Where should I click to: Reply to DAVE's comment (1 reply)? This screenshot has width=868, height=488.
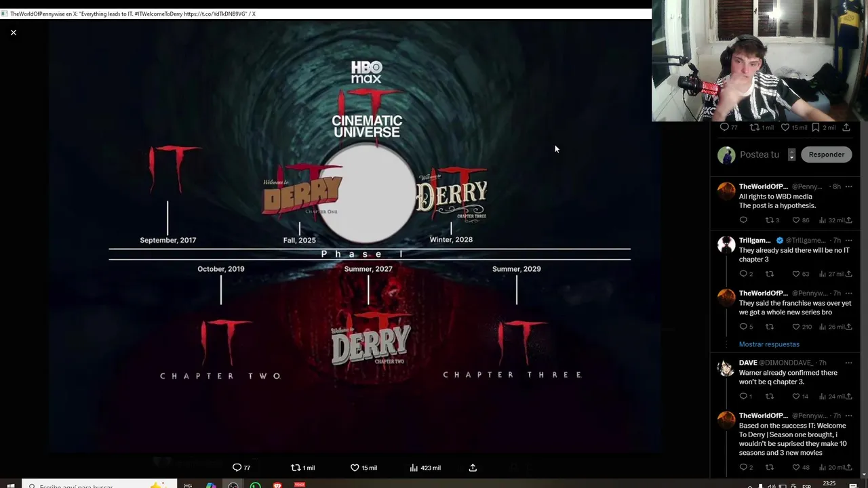click(746, 396)
